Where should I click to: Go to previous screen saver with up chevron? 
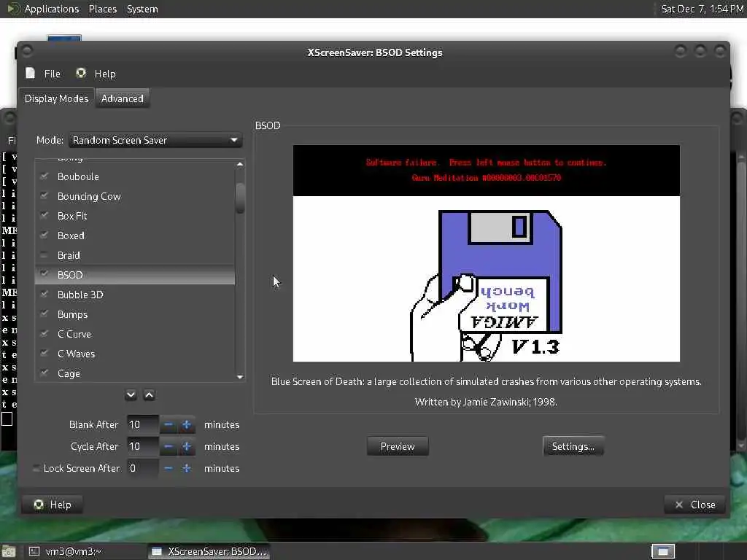coord(149,394)
